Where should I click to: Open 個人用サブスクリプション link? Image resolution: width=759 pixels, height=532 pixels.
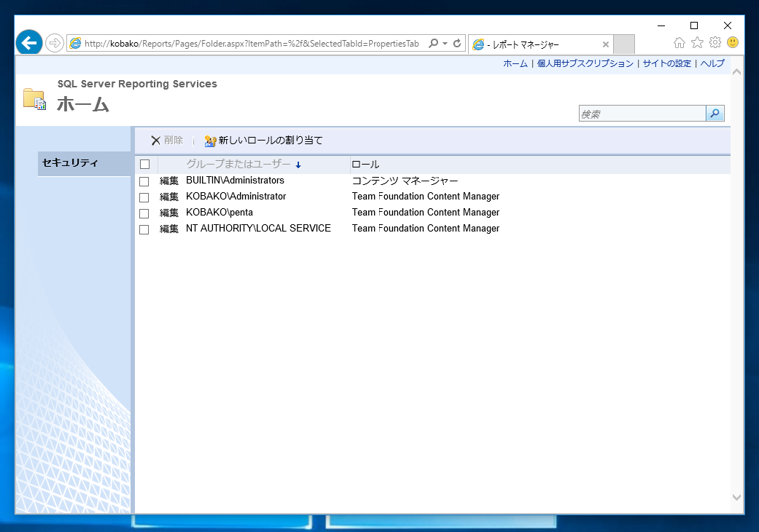[585, 63]
